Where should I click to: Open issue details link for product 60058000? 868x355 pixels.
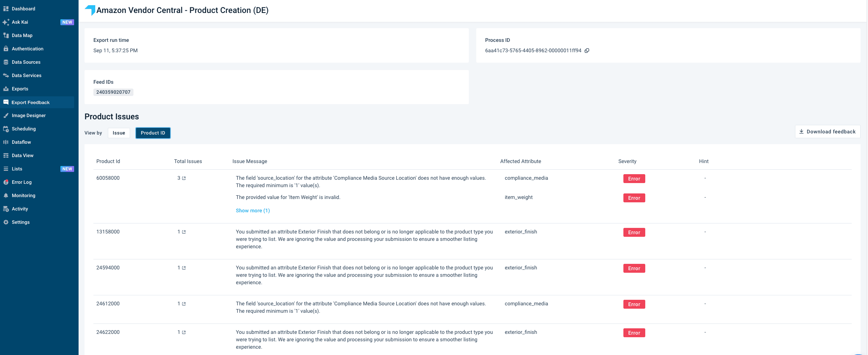tap(184, 178)
